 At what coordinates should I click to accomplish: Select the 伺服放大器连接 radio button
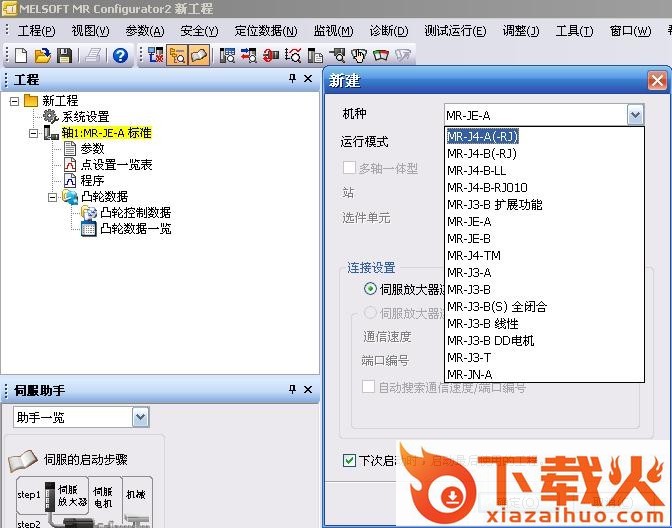point(370,289)
